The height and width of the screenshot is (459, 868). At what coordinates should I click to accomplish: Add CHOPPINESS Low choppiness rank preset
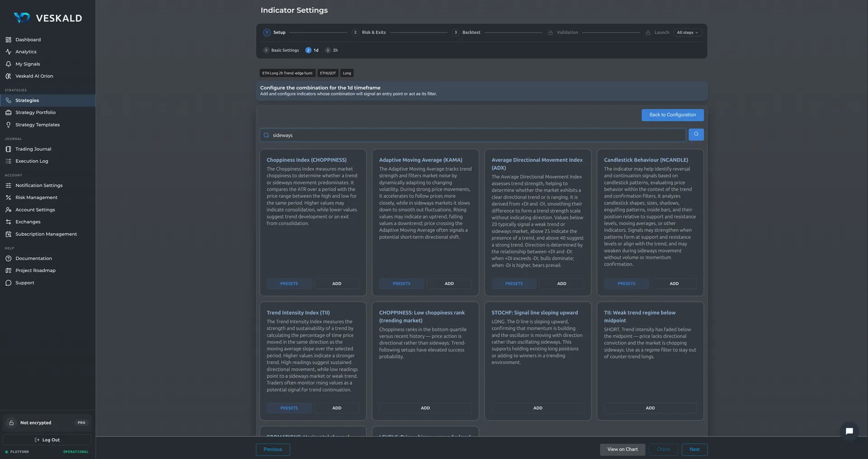425,408
